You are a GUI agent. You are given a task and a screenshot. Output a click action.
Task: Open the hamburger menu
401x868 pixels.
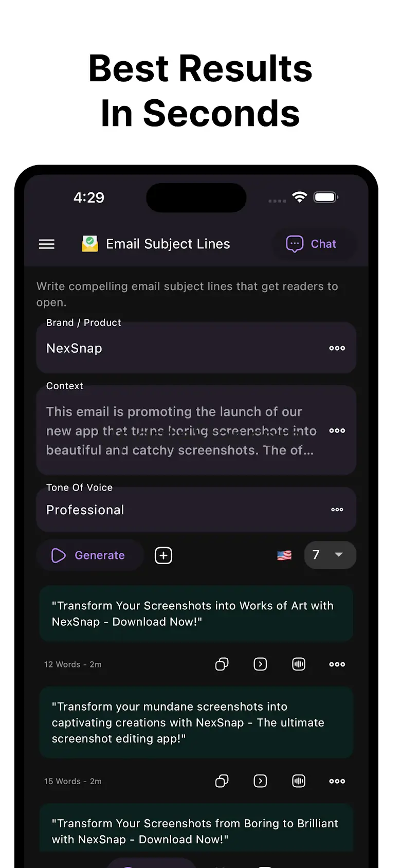47,244
